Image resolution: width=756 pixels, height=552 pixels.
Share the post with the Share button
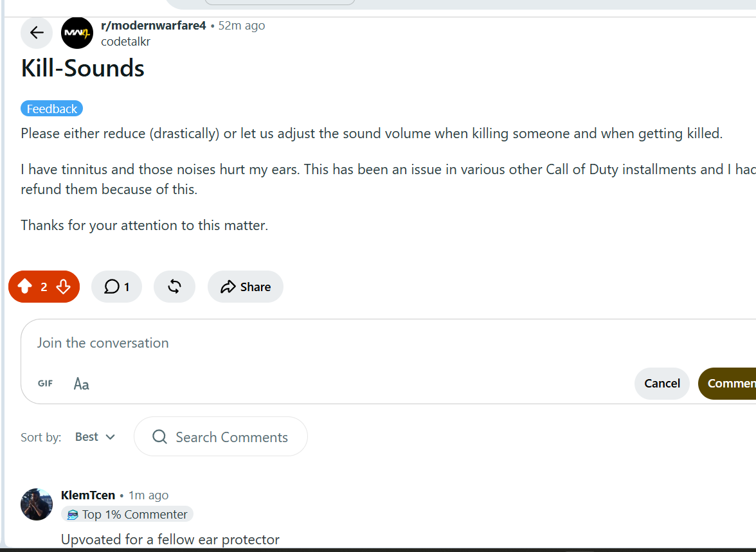(x=246, y=287)
